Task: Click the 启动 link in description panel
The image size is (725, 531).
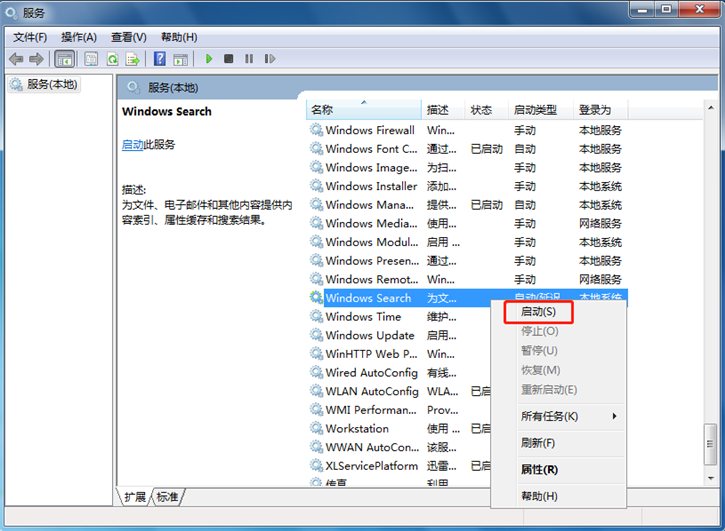Action: (x=132, y=145)
